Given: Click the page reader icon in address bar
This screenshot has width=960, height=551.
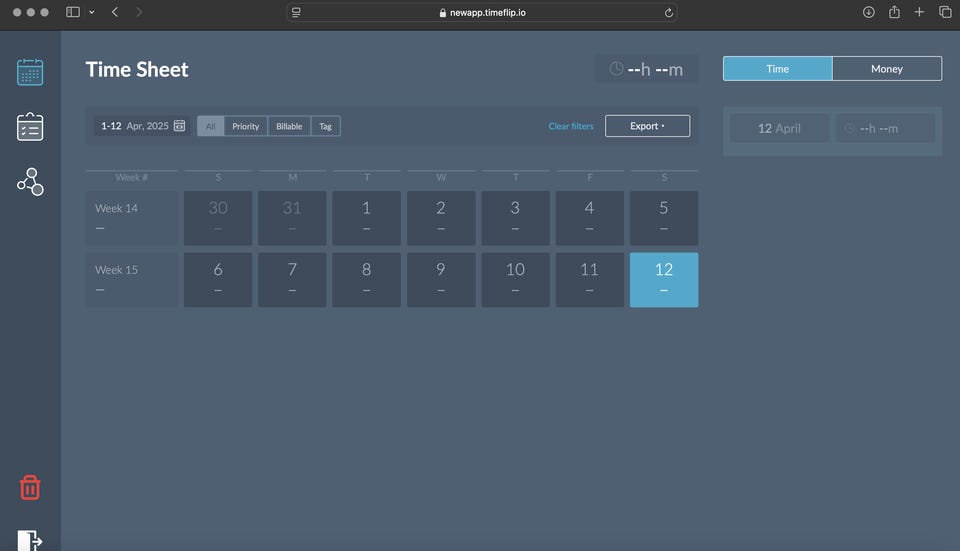Looking at the screenshot, I should coord(296,12).
